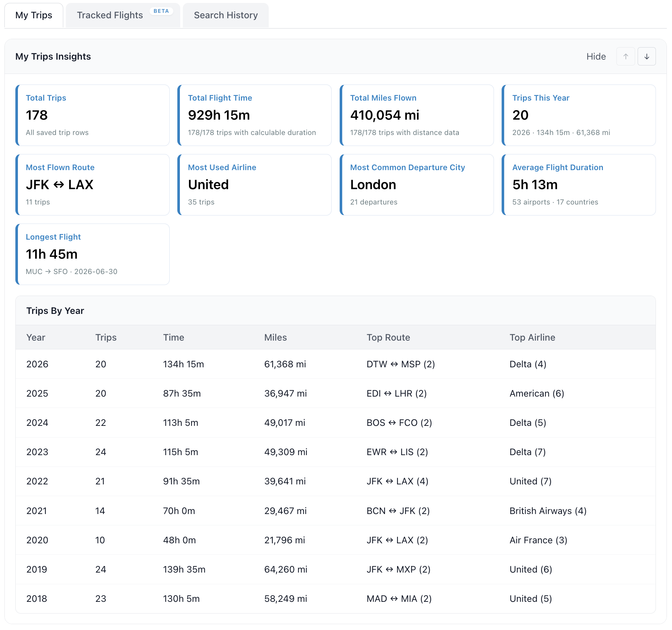Click the Top Route column header

388,337
